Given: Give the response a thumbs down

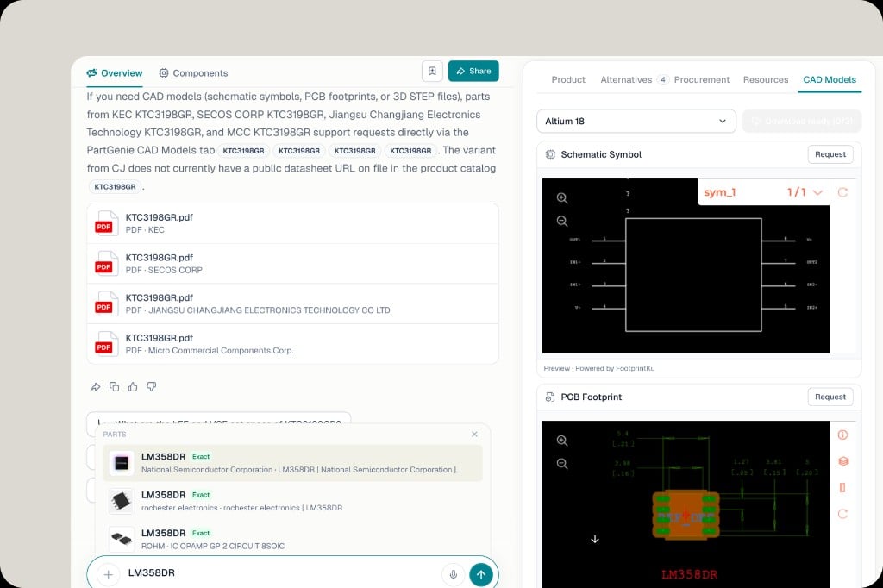Looking at the screenshot, I should [152, 386].
